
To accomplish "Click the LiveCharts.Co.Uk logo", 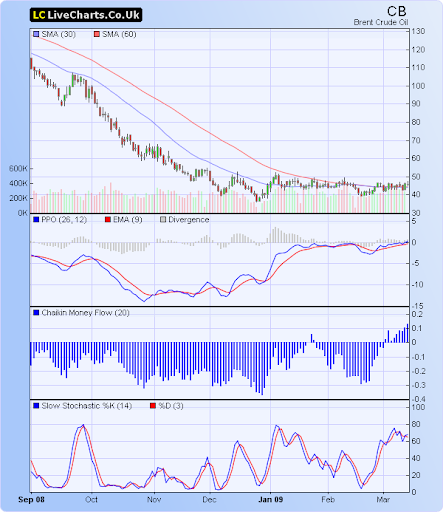I will click(86, 15).
